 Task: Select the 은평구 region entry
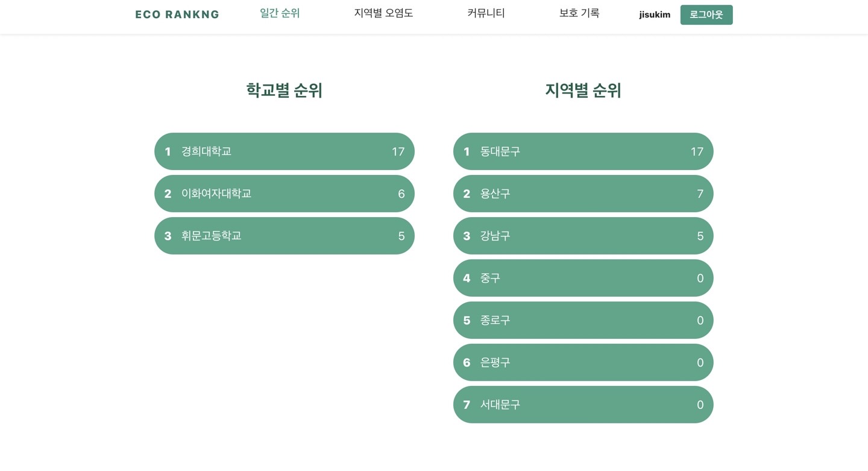[583, 362]
